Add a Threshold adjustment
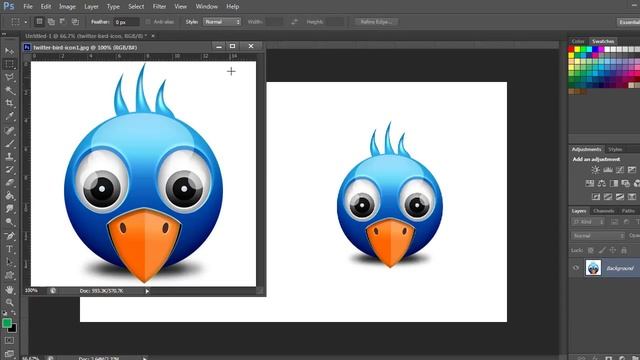Image resolution: width=640 pixels, height=360 pixels. pos(620,197)
